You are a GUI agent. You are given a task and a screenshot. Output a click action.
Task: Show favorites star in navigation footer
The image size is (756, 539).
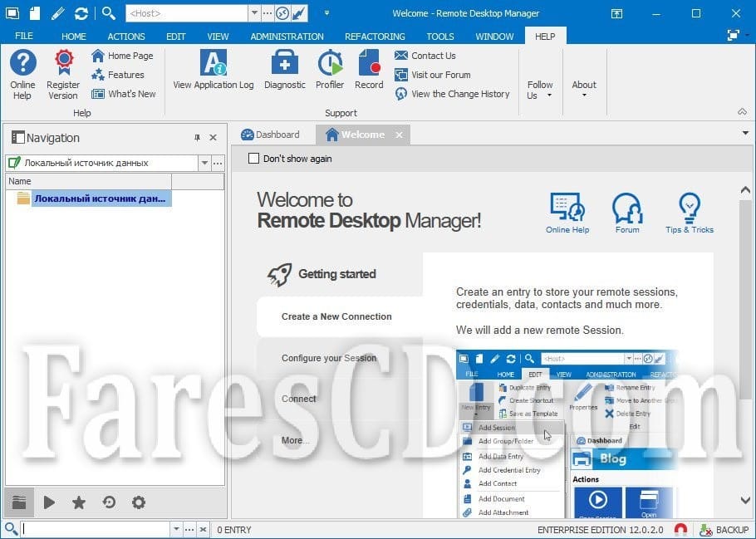click(x=79, y=502)
